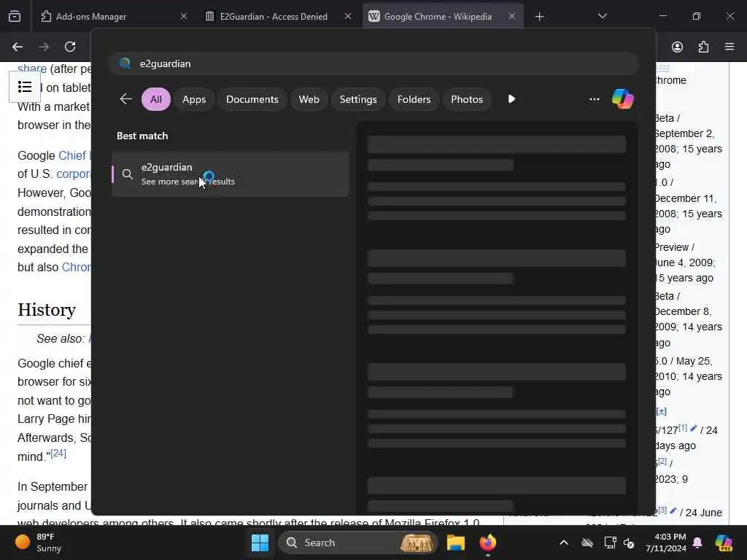This screenshot has width=747, height=560.
Task: Click the muted volume tray icon
Action: click(629, 542)
